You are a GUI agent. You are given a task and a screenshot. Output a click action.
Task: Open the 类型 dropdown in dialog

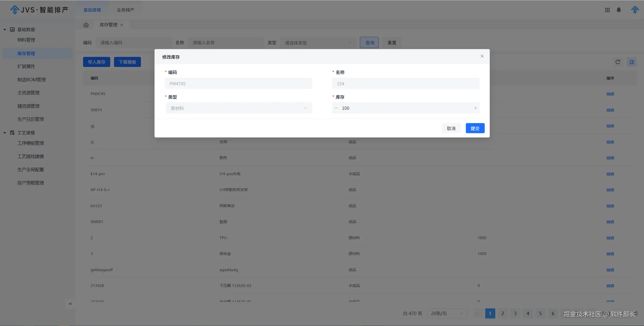point(239,108)
